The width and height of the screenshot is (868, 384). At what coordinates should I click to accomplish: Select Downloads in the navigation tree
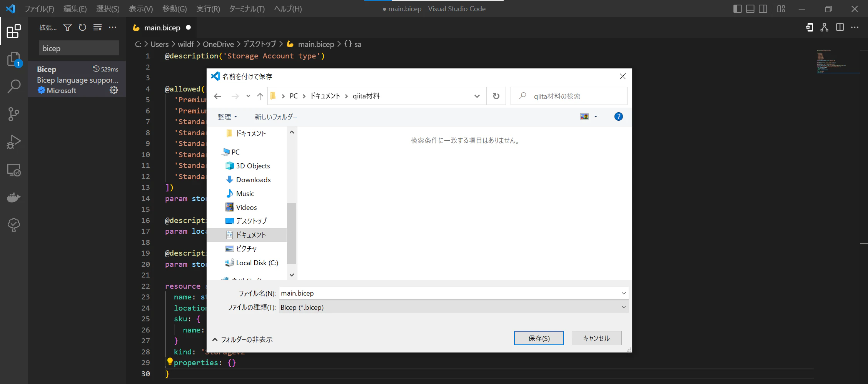pos(253,180)
